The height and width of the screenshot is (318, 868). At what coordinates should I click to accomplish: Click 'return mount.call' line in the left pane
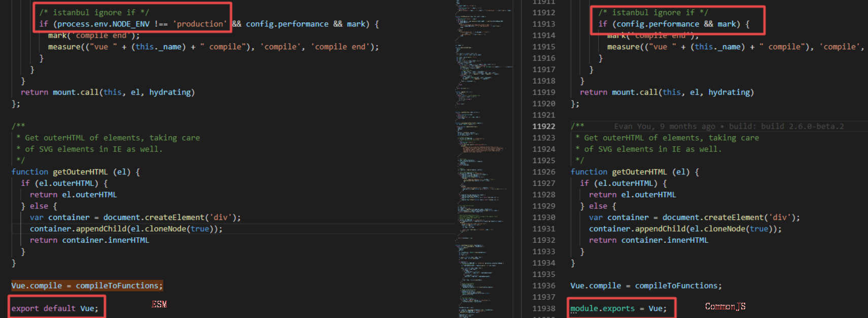(x=108, y=92)
